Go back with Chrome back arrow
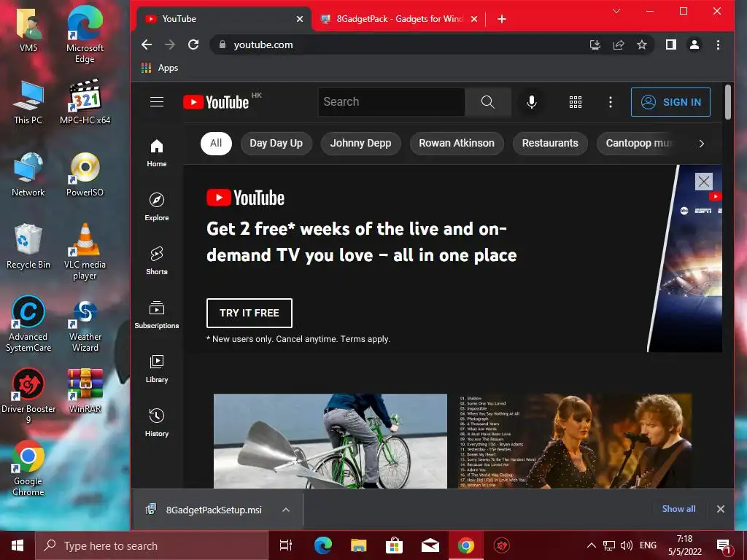This screenshot has height=560, width=747. pos(147,44)
